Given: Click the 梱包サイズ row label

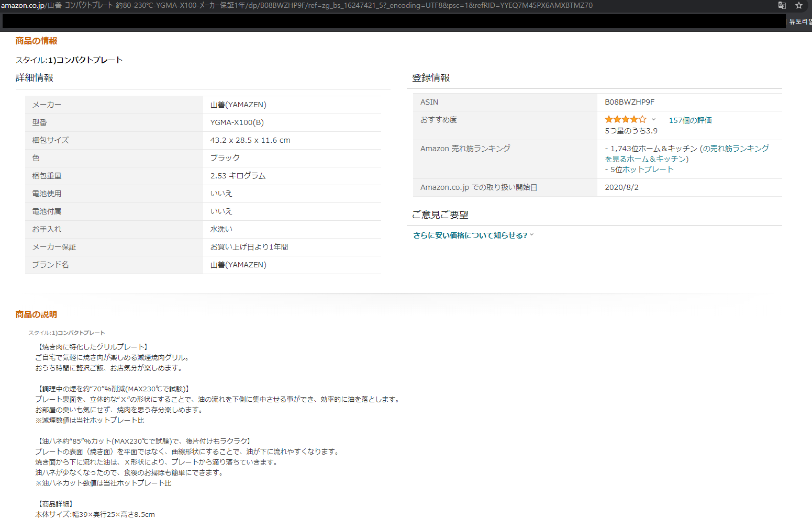Looking at the screenshot, I should pos(50,140).
